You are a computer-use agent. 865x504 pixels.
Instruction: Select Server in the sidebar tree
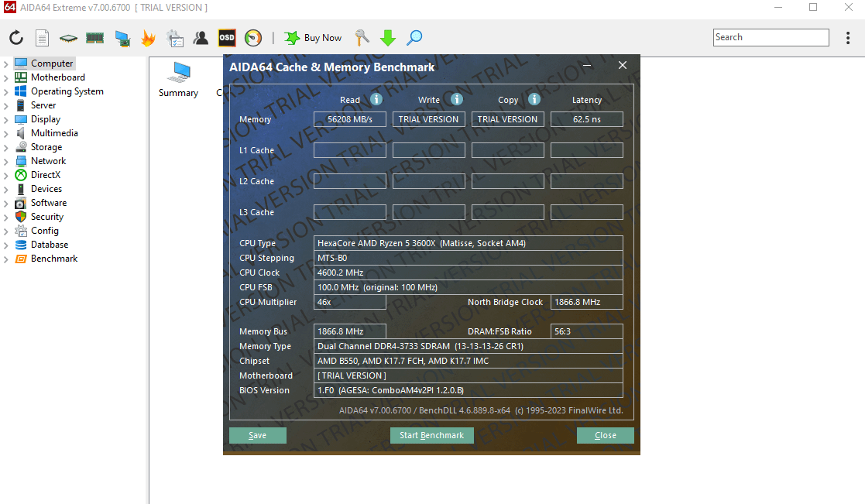(43, 105)
